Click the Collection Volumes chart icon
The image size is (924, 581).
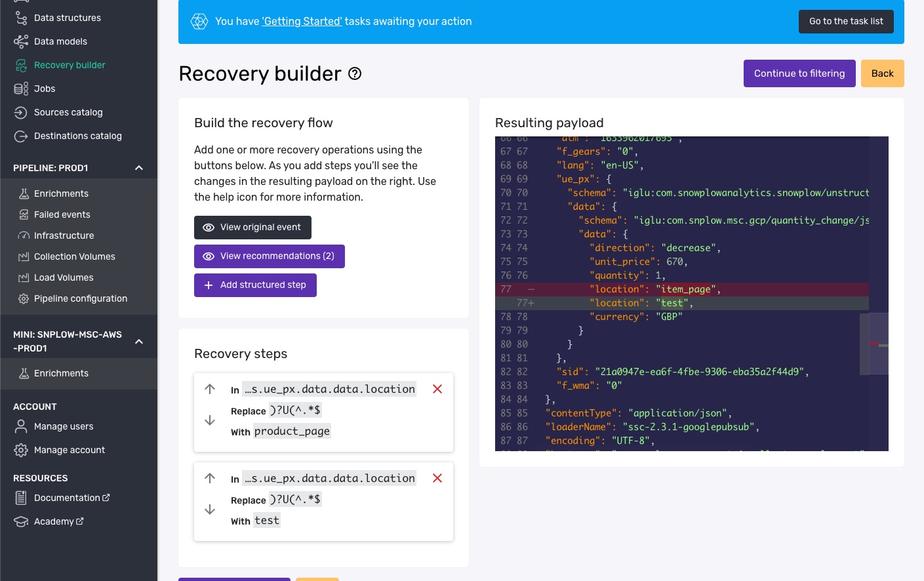(x=24, y=256)
